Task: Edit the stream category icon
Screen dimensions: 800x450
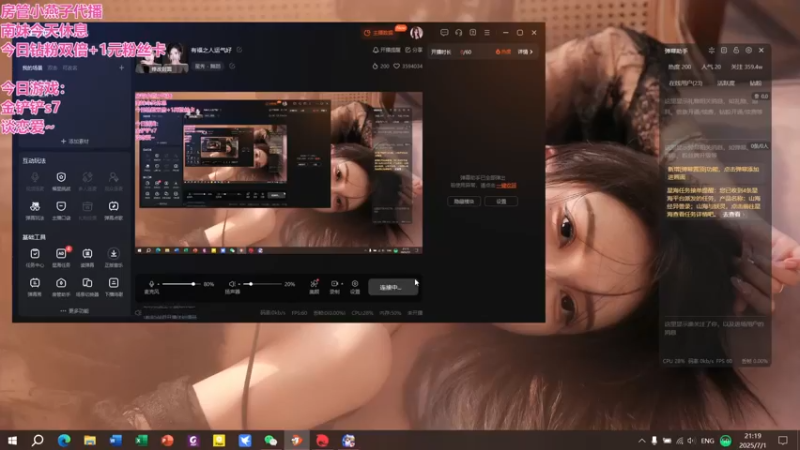Action: tap(232, 66)
